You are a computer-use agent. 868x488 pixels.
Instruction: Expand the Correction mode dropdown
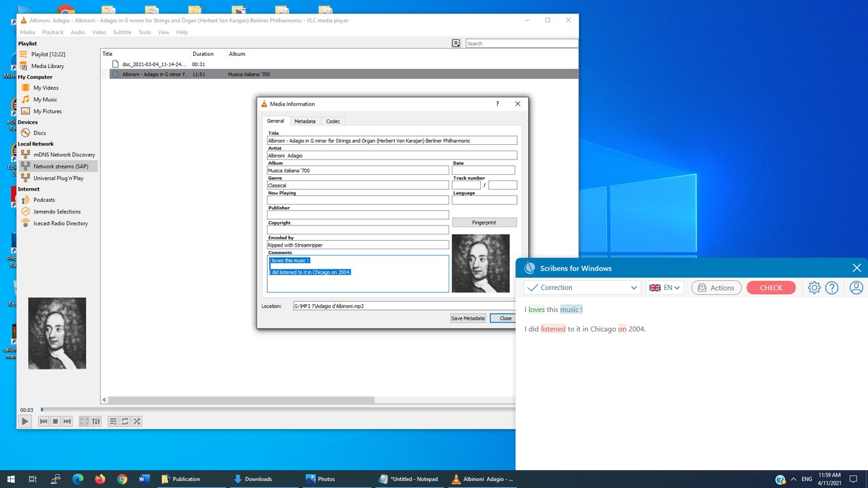point(582,288)
